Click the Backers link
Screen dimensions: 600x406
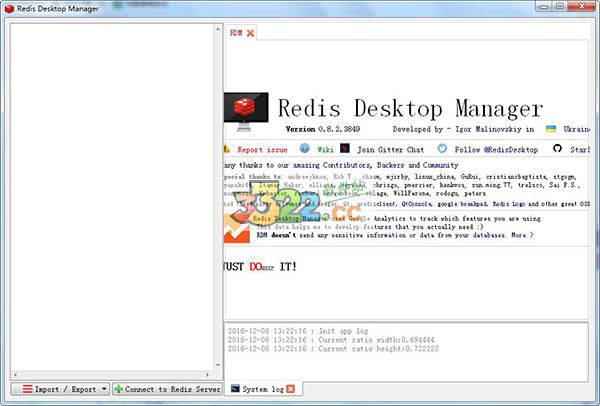tap(390, 165)
